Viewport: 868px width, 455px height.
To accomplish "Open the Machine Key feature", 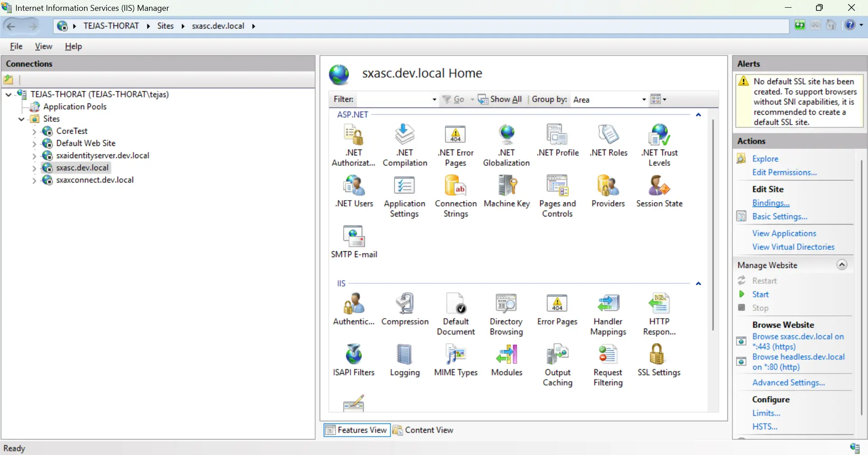I will click(507, 191).
